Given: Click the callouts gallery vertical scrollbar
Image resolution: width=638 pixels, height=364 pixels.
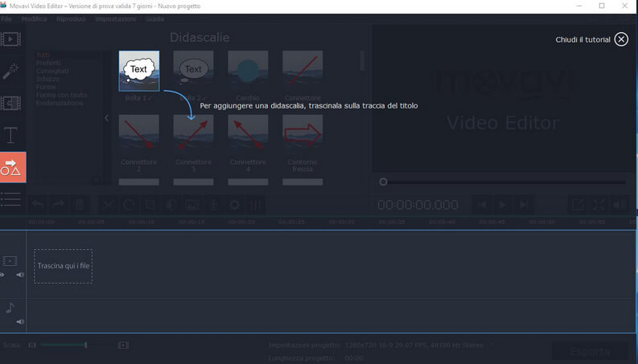Looking at the screenshot, I should (362, 61).
